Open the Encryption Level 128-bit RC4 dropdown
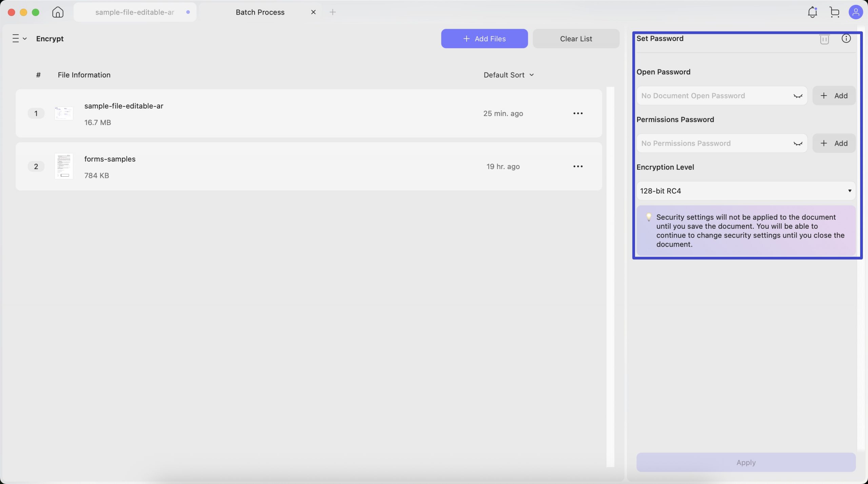Image resolution: width=868 pixels, height=484 pixels. click(746, 191)
